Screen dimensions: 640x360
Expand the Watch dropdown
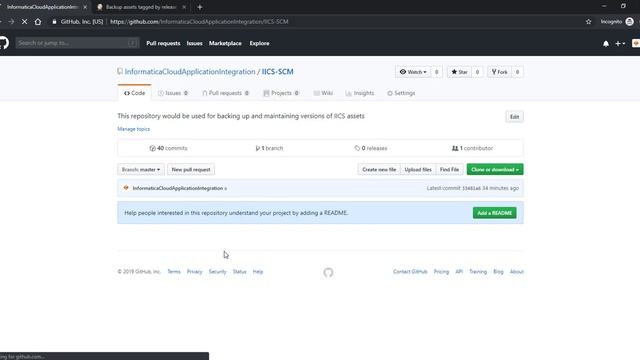tap(413, 72)
